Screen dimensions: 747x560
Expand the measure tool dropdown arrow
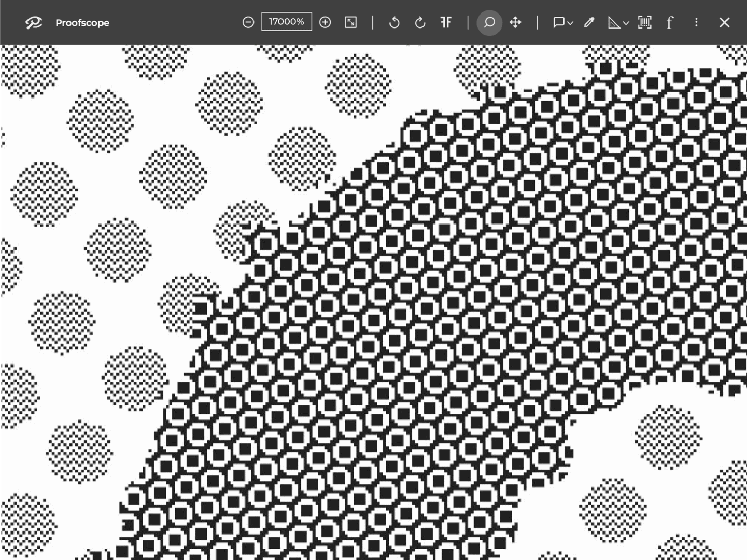(626, 23)
